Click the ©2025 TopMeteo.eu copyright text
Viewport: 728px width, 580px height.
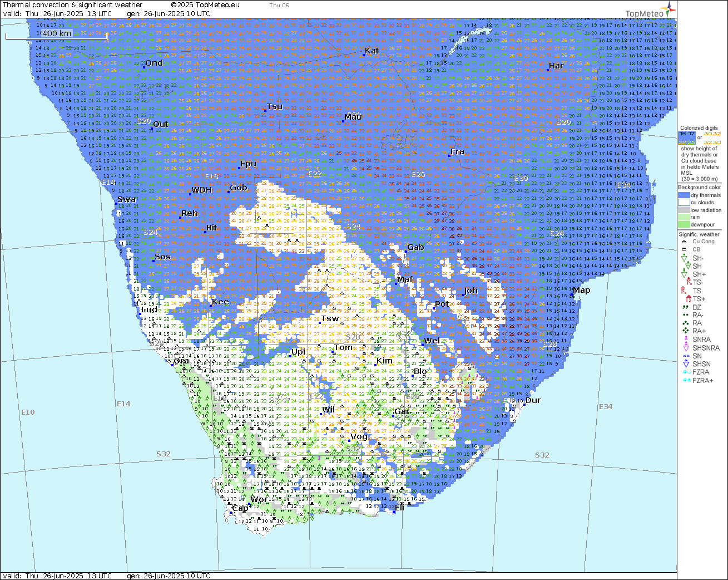pyautogui.click(x=205, y=5)
